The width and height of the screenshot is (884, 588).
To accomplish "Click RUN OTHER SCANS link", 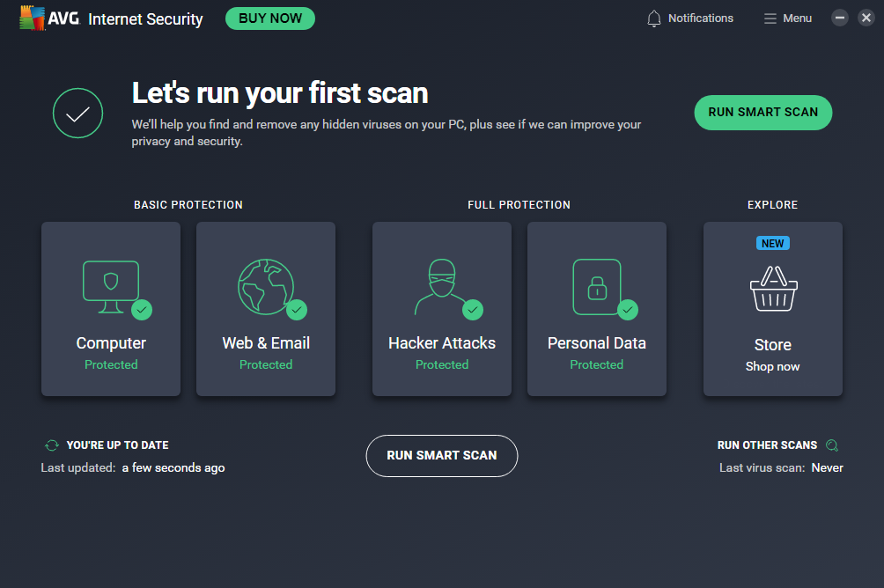I will click(767, 445).
